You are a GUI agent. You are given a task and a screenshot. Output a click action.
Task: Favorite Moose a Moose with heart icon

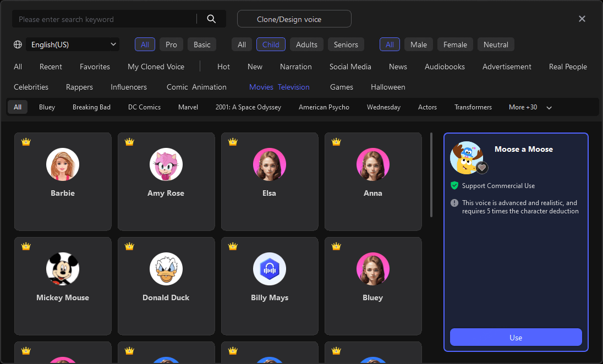tap(482, 167)
